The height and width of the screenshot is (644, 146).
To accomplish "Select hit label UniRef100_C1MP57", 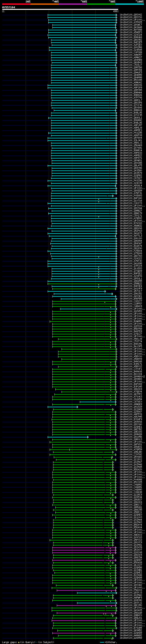I will coord(131,304).
